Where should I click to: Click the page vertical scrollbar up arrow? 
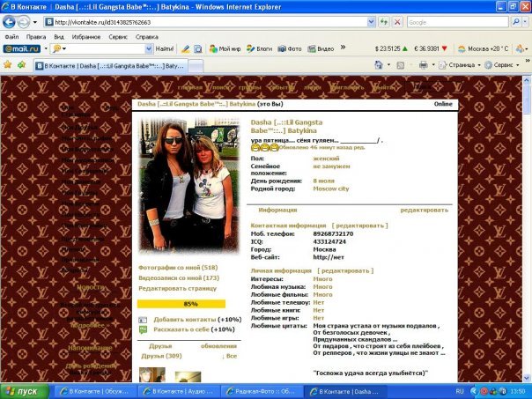point(526,80)
